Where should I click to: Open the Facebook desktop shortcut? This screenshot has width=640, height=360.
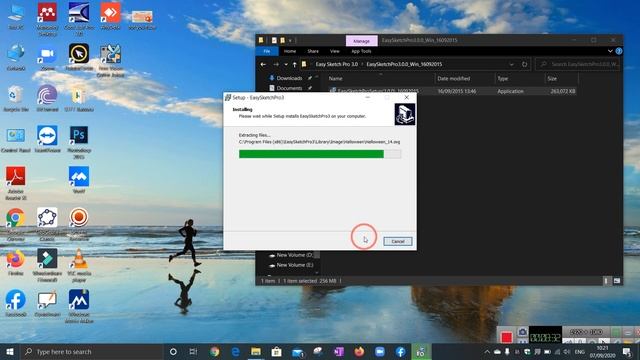(x=16, y=304)
